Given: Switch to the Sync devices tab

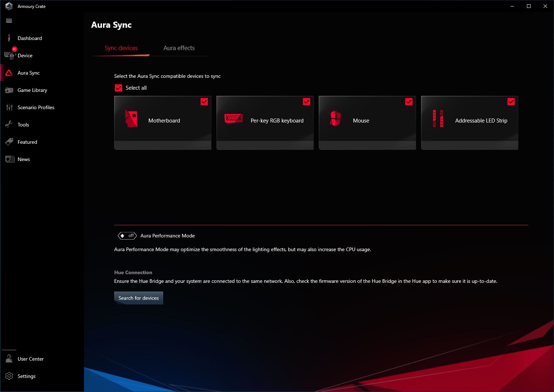Looking at the screenshot, I should (121, 48).
